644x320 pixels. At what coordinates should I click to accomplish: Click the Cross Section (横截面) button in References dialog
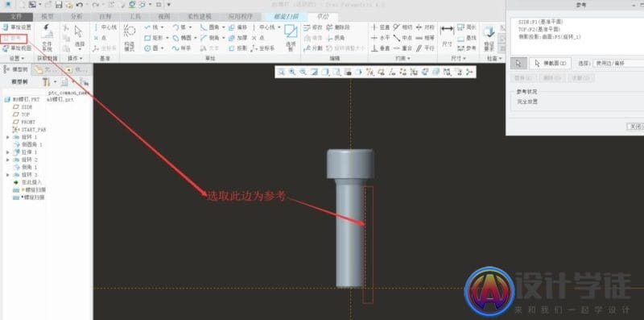[551, 64]
